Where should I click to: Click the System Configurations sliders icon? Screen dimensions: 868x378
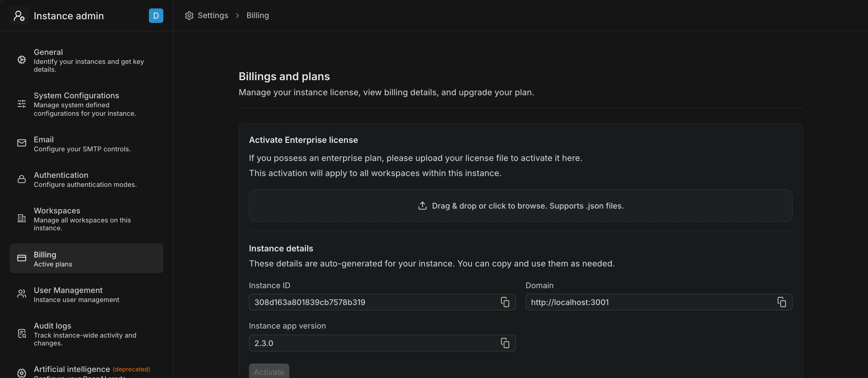click(x=22, y=104)
